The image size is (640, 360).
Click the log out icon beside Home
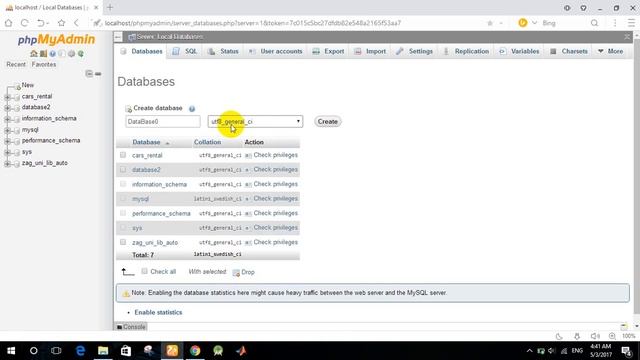(43, 53)
